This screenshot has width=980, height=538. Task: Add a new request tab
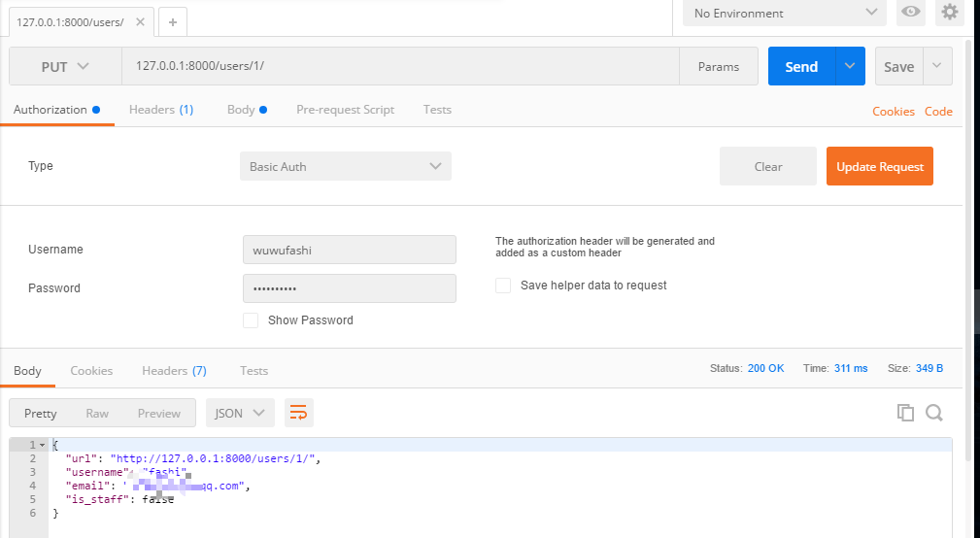pyautogui.click(x=173, y=21)
